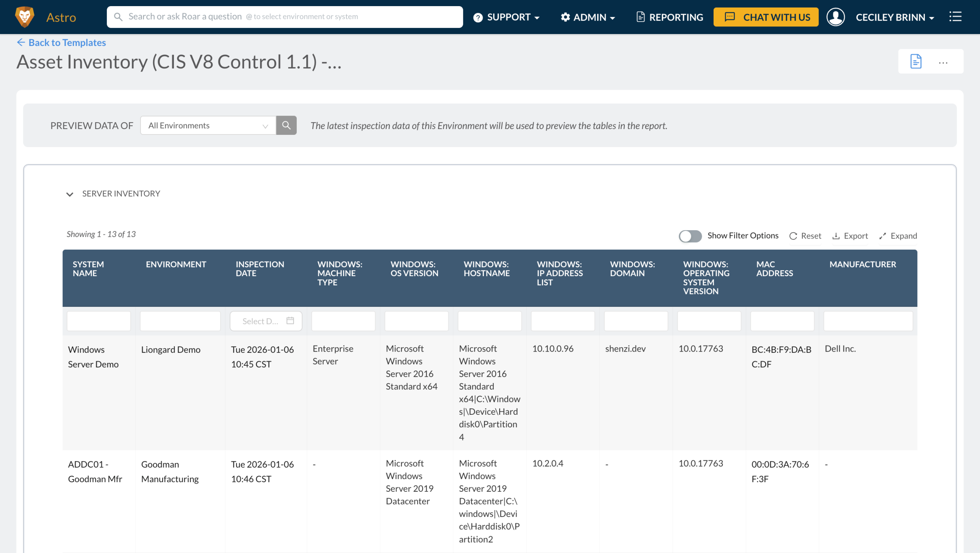The height and width of the screenshot is (553, 980).
Task: Click the MAC Address filter field
Action: point(782,321)
